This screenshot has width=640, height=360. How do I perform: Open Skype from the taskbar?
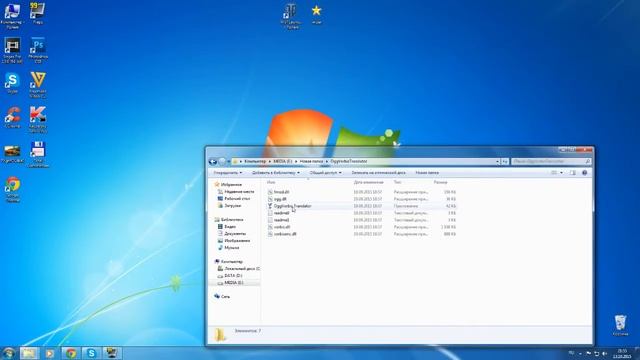pos(91,353)
